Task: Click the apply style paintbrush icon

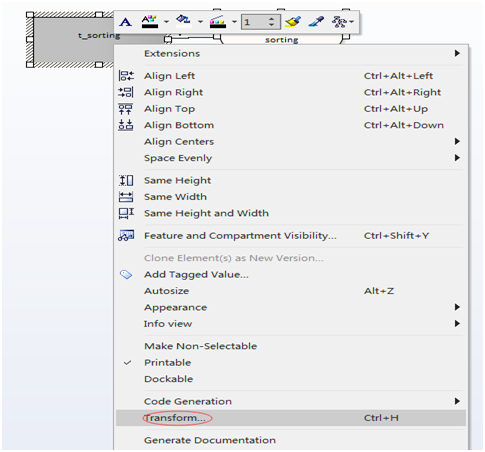Action: click(x=293, y=22)
